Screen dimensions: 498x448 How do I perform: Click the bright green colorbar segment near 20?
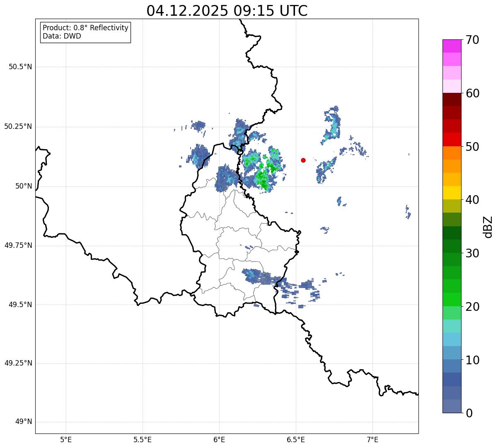(452, 299)
